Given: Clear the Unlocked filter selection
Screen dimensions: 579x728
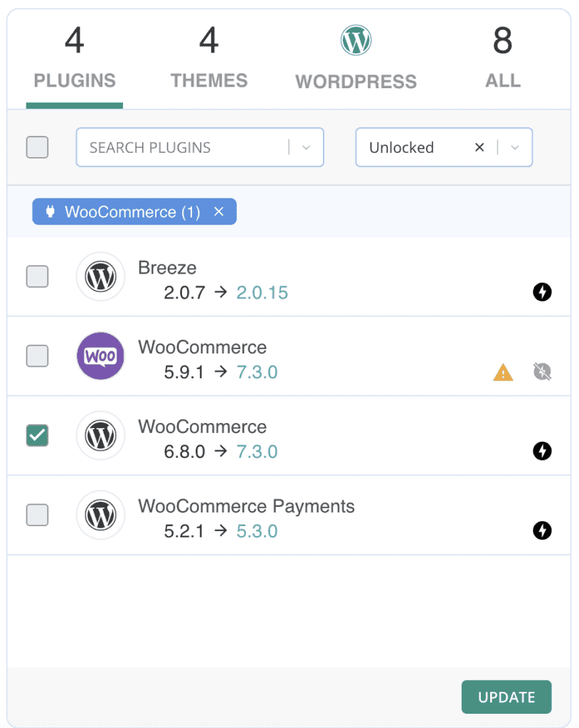Looking at the screenshot, I should (x=479, y=147).
